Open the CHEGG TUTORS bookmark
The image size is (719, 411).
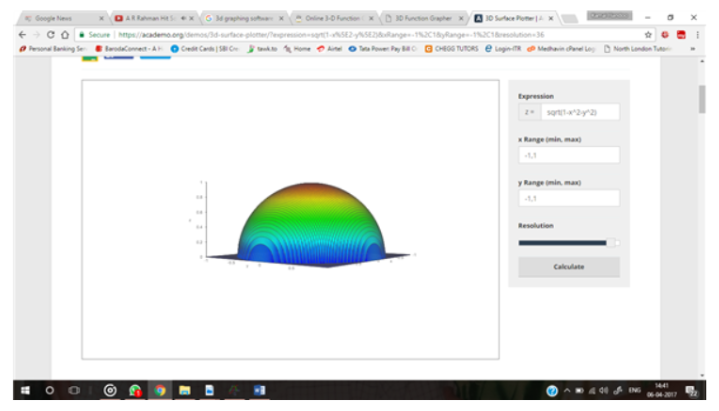click(x=450, y=48)
